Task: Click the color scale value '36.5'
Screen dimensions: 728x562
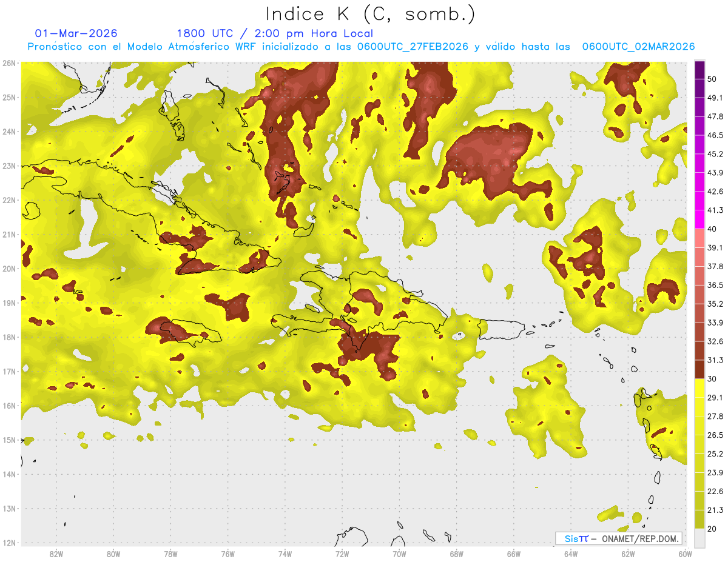Action: 715,285
